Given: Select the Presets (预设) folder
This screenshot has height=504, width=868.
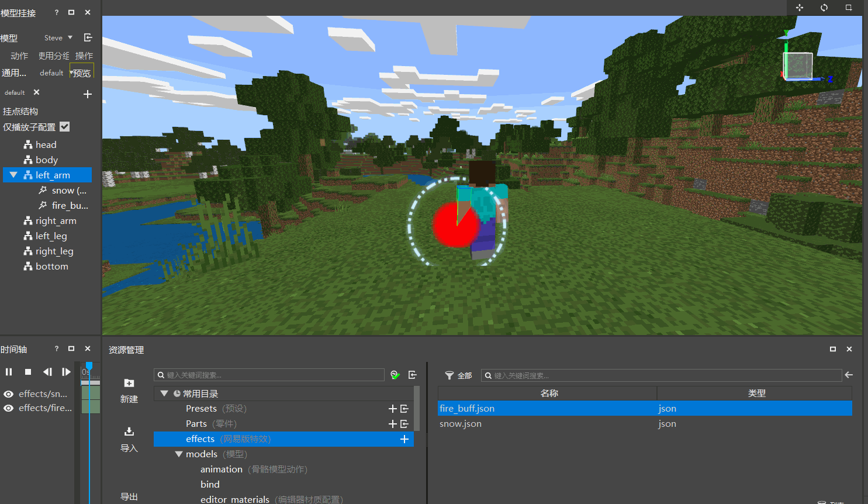Looking at the screenshot, I should click(x=216, y=409).
